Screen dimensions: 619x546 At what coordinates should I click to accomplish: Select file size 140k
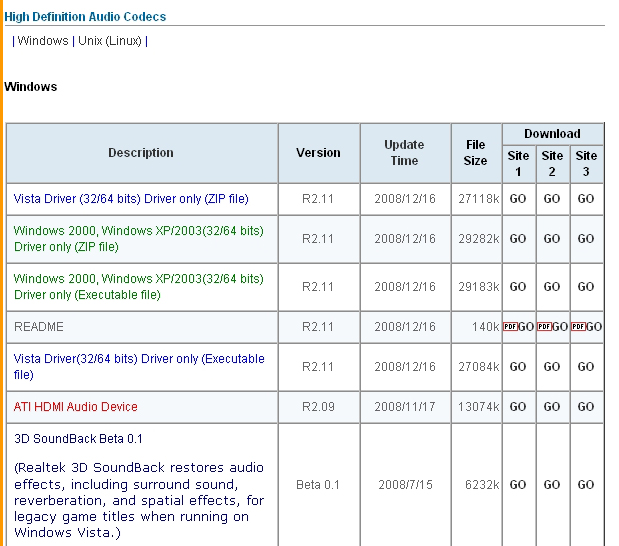click(486, 326)
